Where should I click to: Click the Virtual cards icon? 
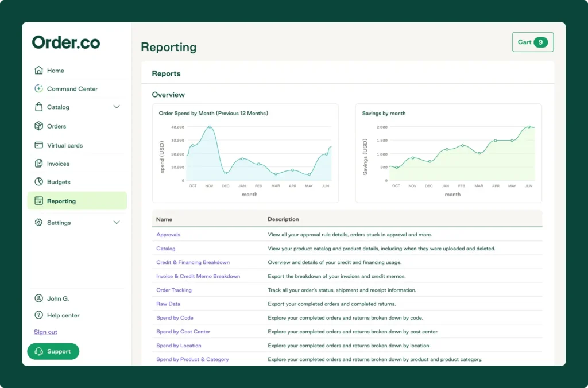(x=39, y=145)
